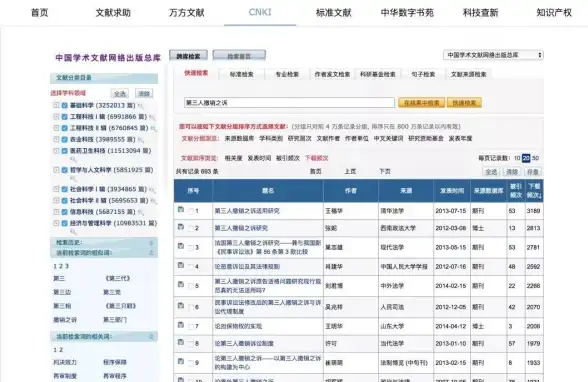
Task: Sort results by 被引频次
Action: [x=288, y=158]
